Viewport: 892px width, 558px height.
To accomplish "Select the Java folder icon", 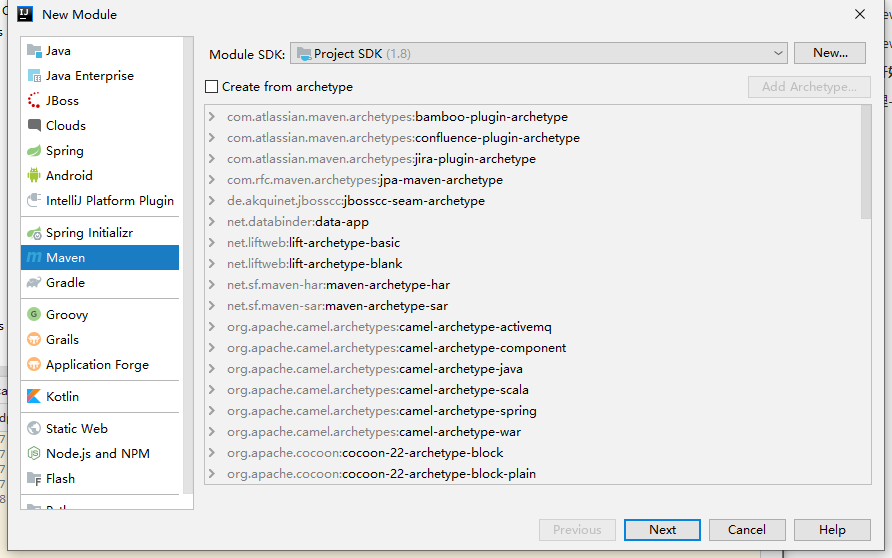I will tap(34, 51).
